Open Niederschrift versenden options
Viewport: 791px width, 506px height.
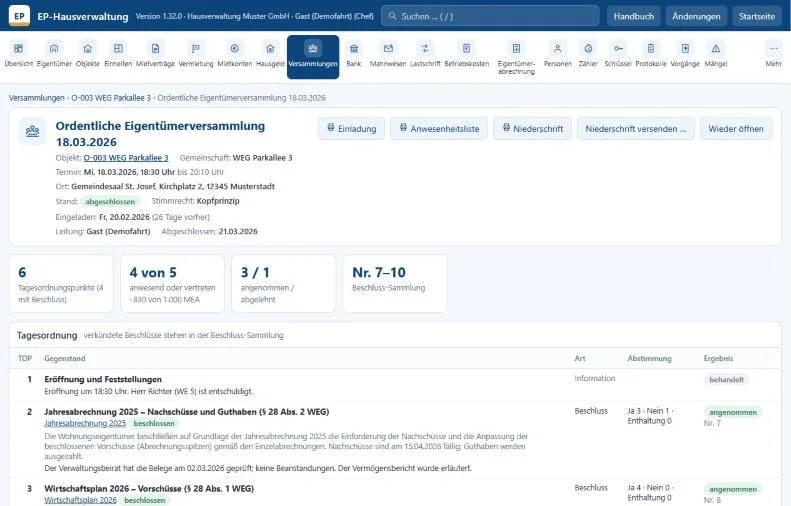[x=636, y=129]
